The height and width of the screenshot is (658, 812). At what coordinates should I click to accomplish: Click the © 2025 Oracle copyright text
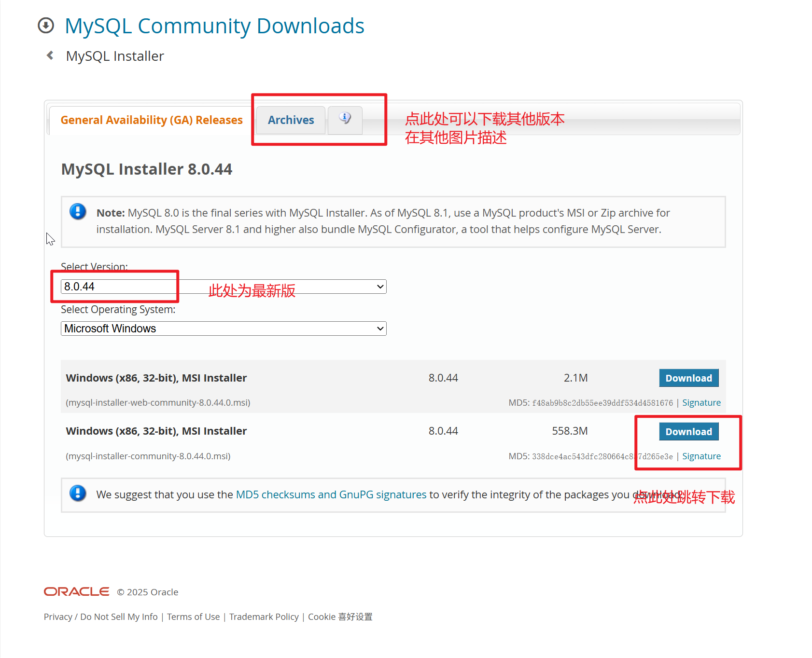(148, 592)
